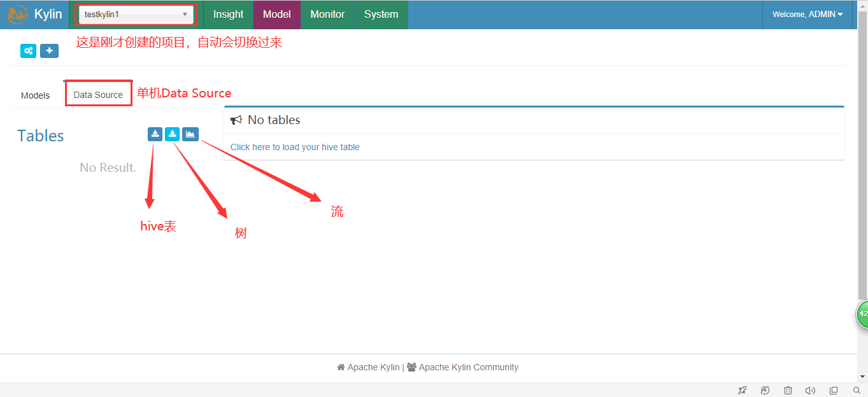The width and height of the screenshot is (868, 397).
Task: Load Hive table from tree icon
Action: tap(172, 134)
